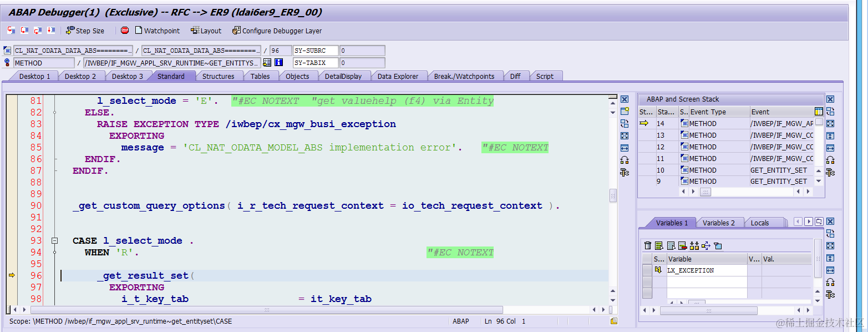Click the horizontal maximize icon beside source editor
Image resolution: width=868 pixels, height=332 pixels.
[625, 148]
